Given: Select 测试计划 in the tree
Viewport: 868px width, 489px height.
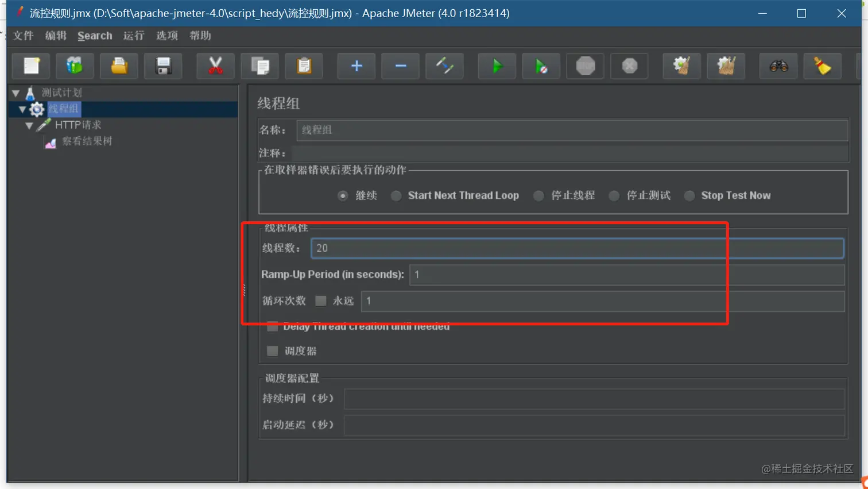Looking at the screenshot, I should click(61, 93).
